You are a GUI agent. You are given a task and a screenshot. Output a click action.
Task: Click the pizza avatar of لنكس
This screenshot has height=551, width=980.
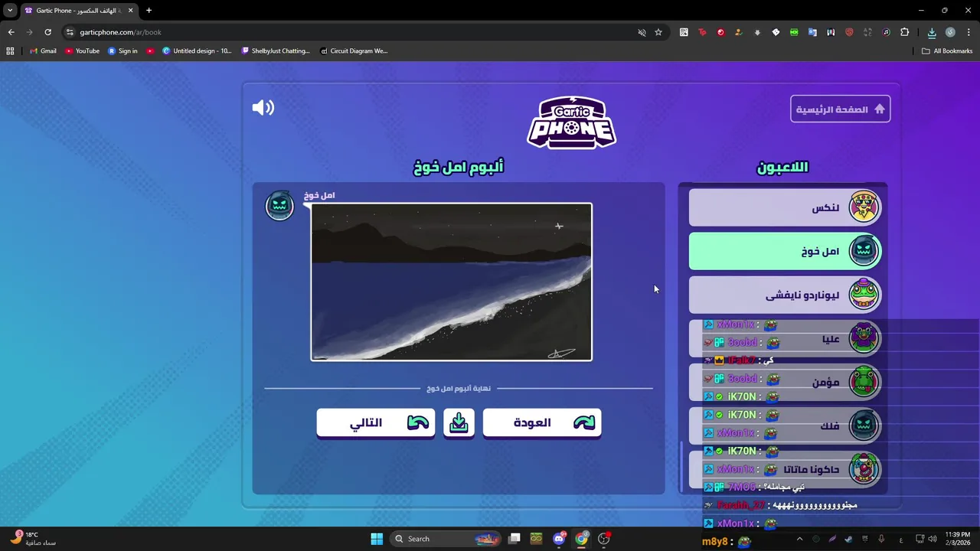pos(864,207)
